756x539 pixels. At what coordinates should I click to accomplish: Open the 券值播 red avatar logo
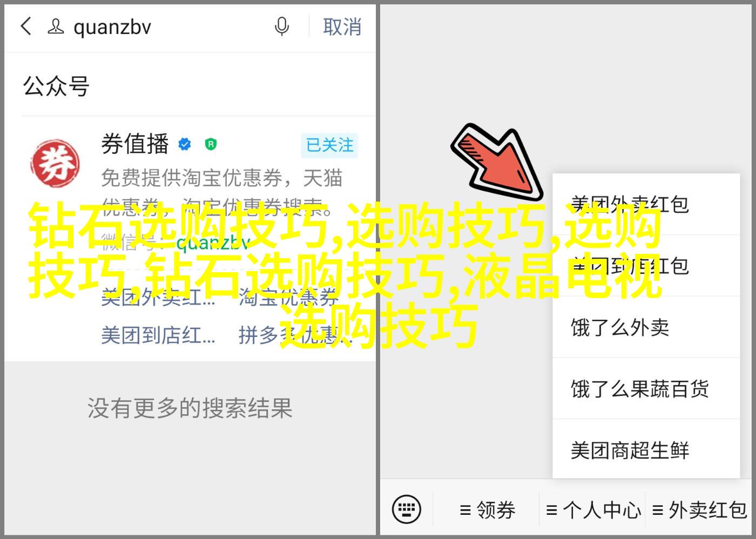coord(55,164)
